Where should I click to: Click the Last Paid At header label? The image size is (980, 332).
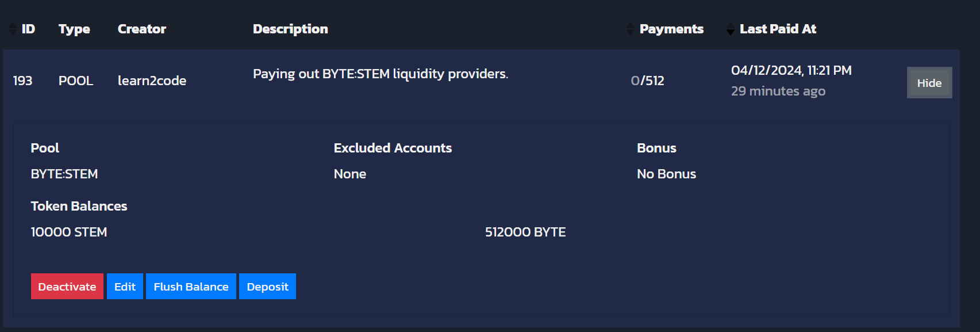(x=778, y=29)
